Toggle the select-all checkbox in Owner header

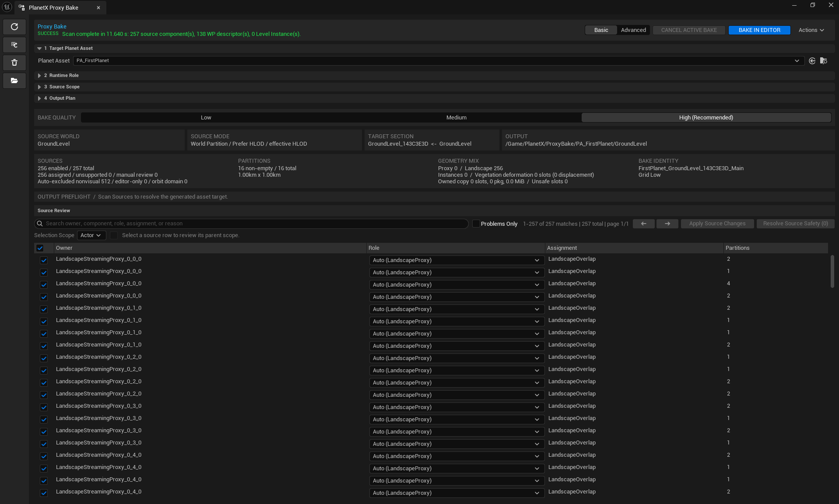click(x=40, y=248)
